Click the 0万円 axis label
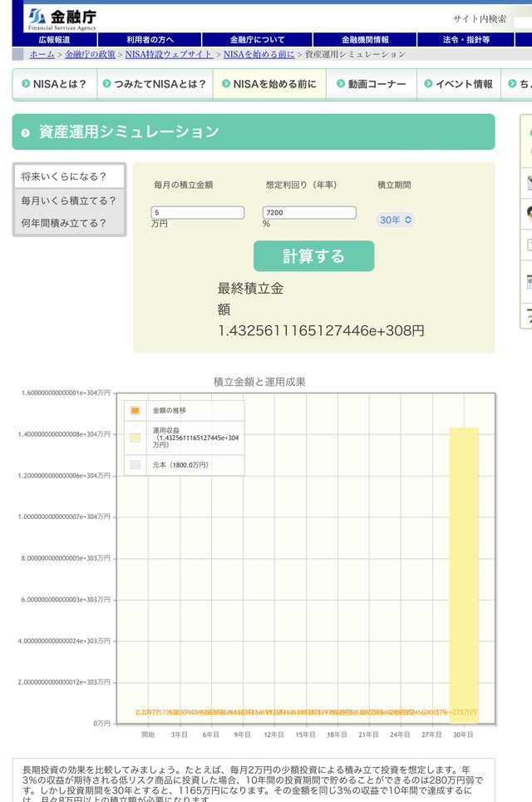Screen dimensions: 532x802 coord(101,723)
